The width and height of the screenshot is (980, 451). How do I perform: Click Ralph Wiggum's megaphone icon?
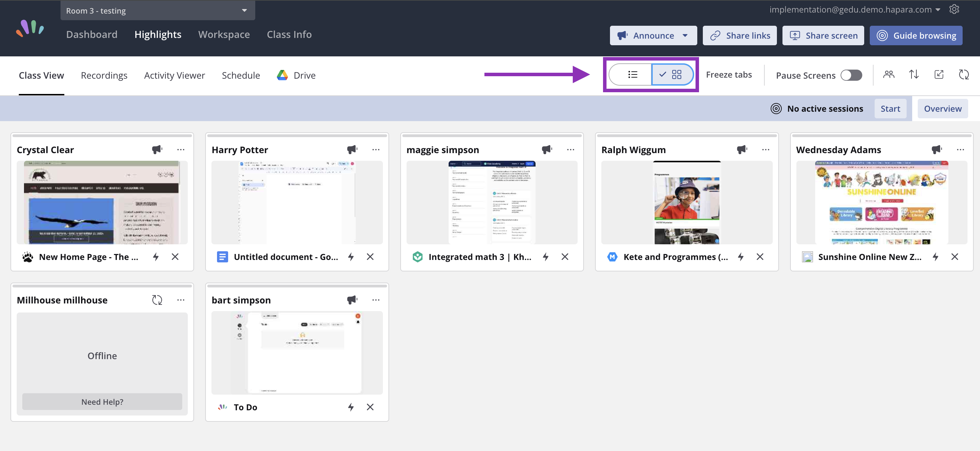pyautogui.click(x=742, y=150)
